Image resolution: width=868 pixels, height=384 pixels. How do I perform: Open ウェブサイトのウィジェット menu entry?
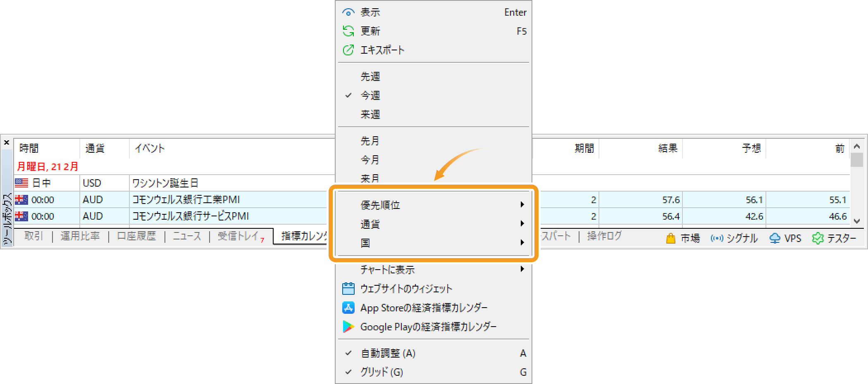433,289
